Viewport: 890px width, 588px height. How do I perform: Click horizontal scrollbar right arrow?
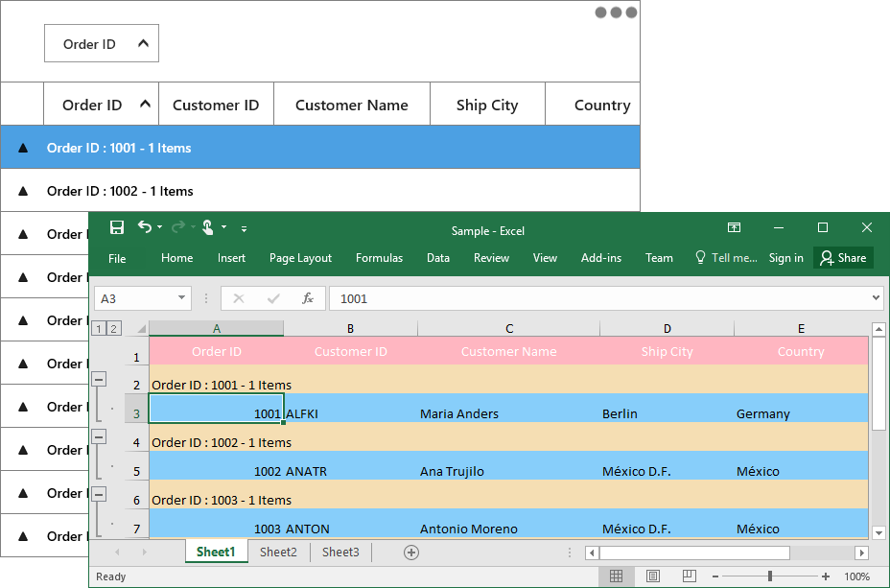point(861,553)
